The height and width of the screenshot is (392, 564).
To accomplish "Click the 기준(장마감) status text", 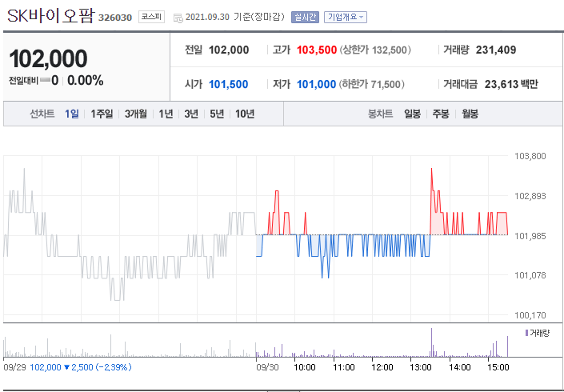I will click(259, 17).
